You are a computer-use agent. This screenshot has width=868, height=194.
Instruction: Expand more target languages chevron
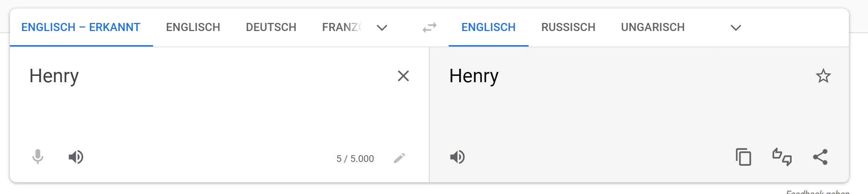click(x=736, y=28)
